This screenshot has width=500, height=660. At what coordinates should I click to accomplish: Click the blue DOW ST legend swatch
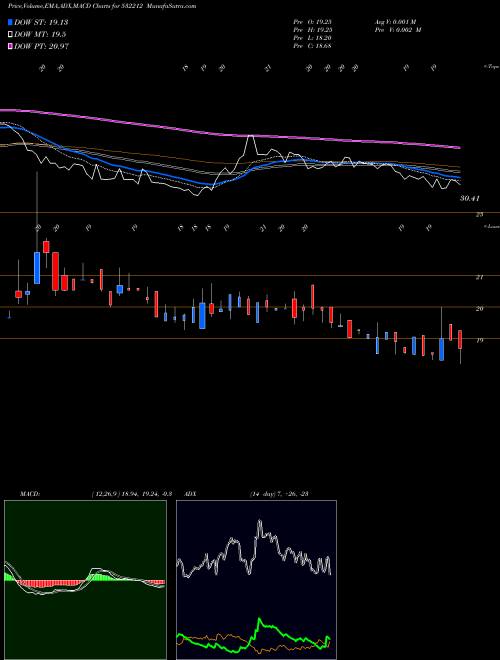click(10, 22)
